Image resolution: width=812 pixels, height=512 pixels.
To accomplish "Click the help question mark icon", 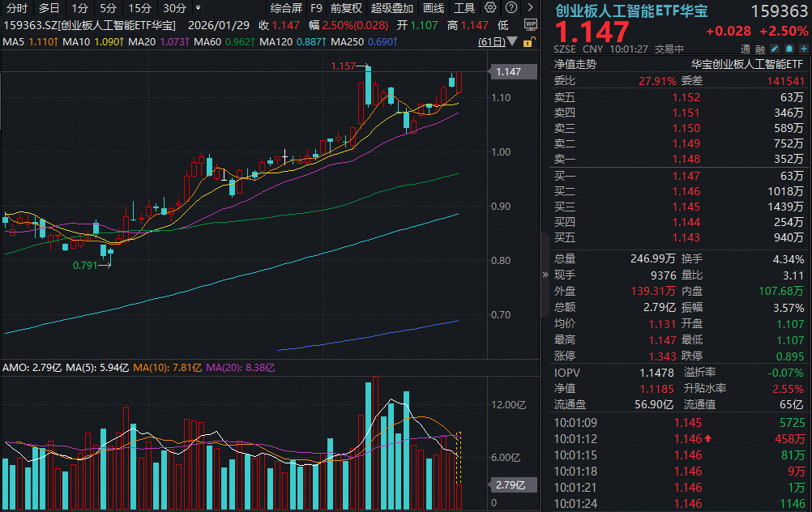I will pos(510,6).
